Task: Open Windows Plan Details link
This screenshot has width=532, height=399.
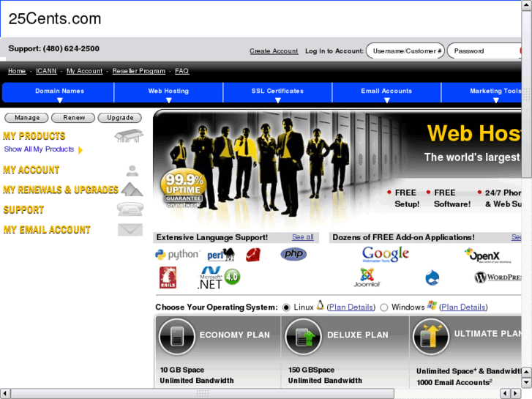Action: [463, 307]
